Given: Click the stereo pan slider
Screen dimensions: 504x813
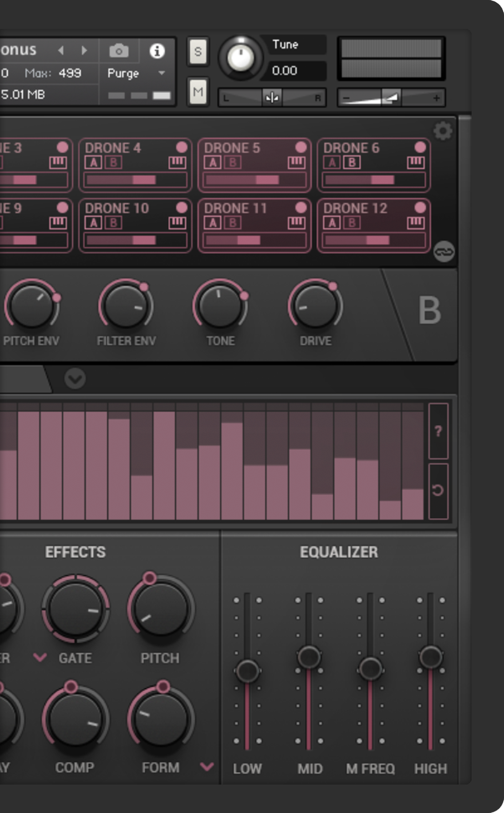Looking at the screenshot, I should 272,98.
